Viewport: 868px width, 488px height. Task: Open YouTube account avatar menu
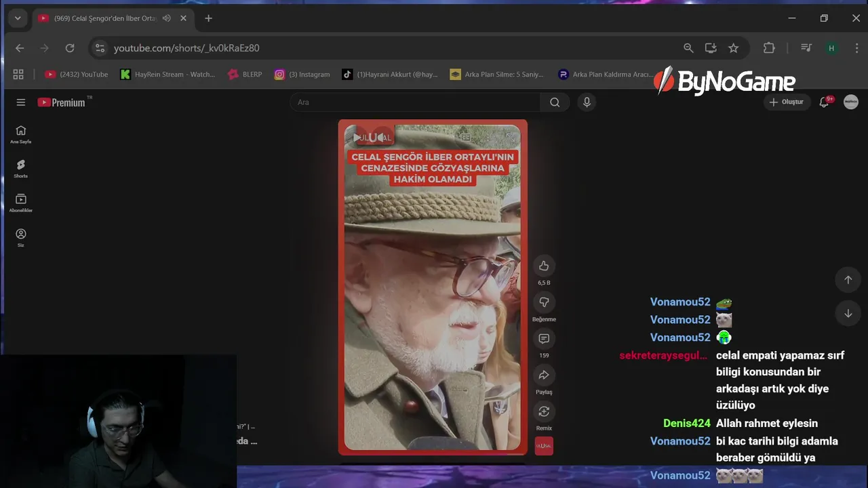tap(851, 102)
